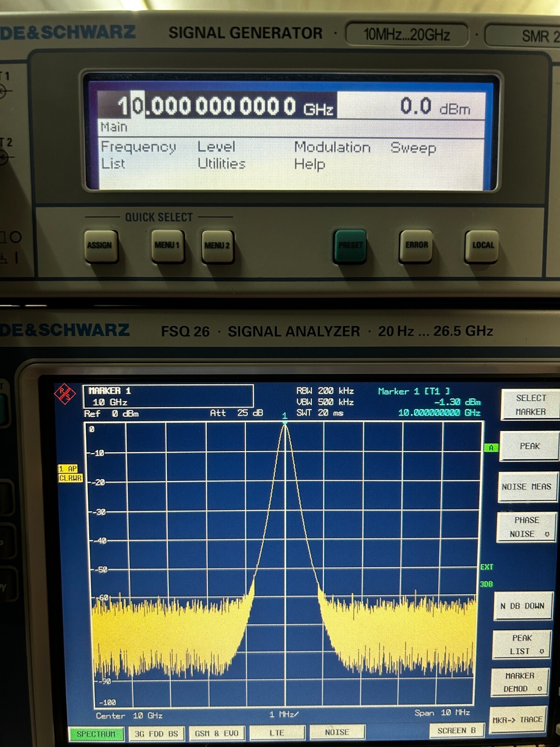Tap the PEAK softkey
The image size is (560, 747).
(529, 446)
